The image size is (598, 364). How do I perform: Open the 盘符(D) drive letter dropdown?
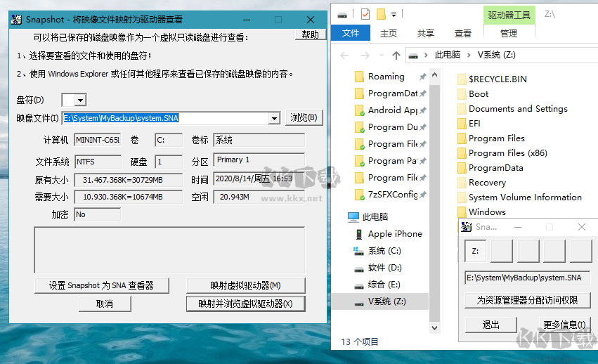(x=80, y=100)
